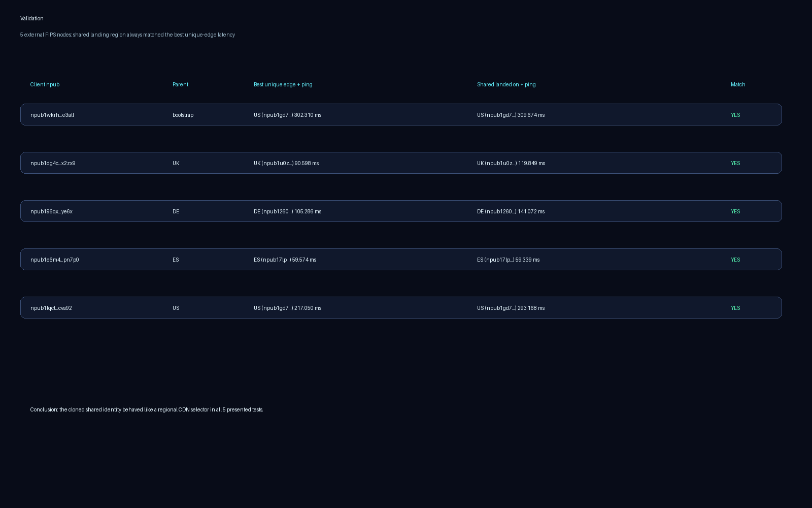Select the npub1wkrh...e3atl client row
This screenshot has height=508, width=812.
pos(52,115)
